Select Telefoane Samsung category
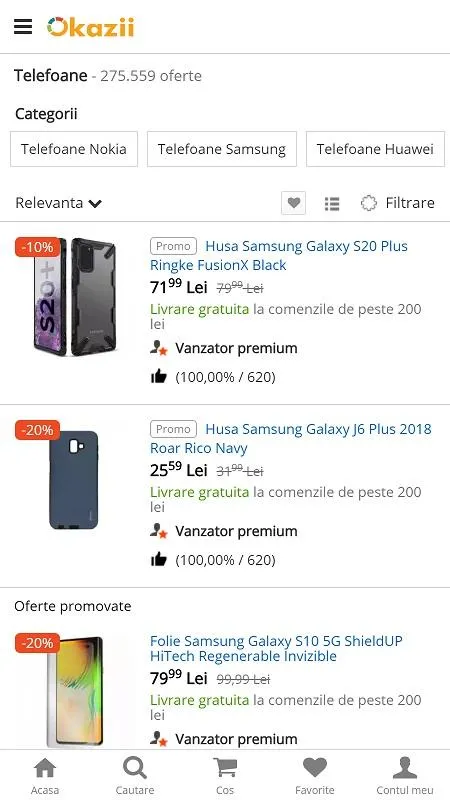This screenshot has width=450, height=800. coord(222,149)
